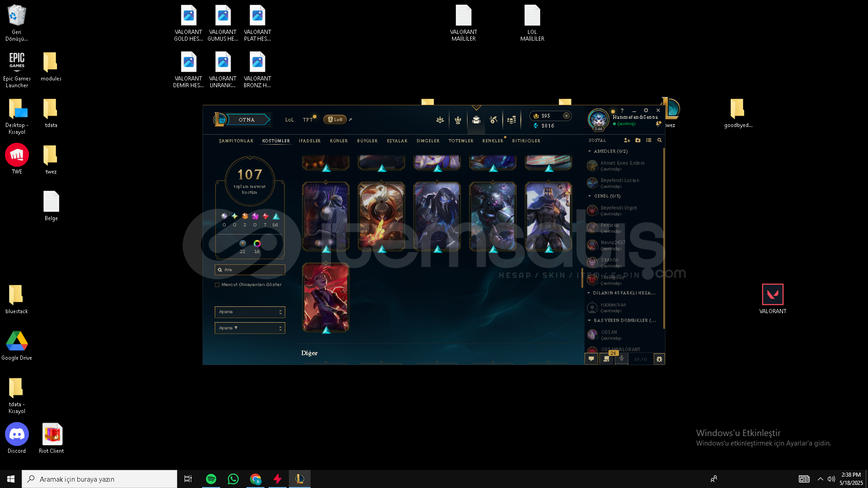Switch to İFADELER tab
Image resolution: width=868 pixels, height=488 pixels.
310,141
